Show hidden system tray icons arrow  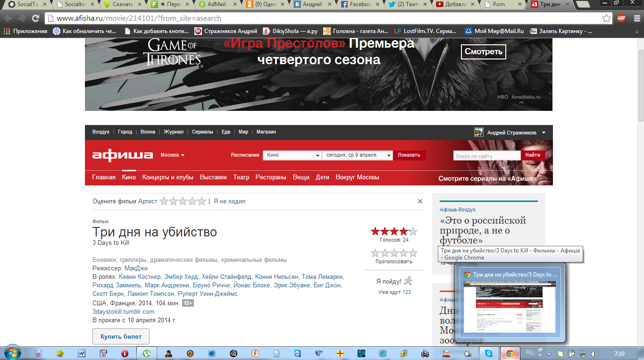(549, 353)
